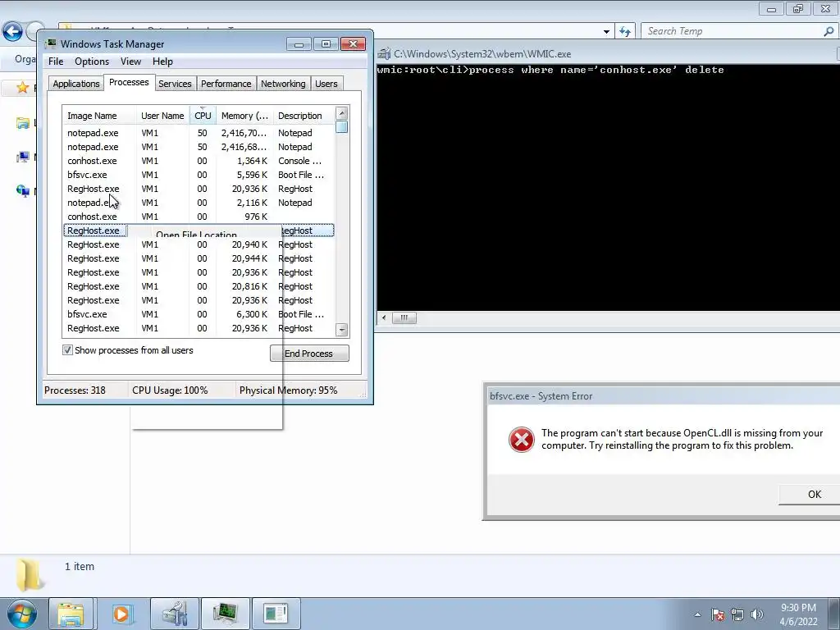Select the notepad.exe row using 2,116 K
840x630 pixels.
(199, 203)
